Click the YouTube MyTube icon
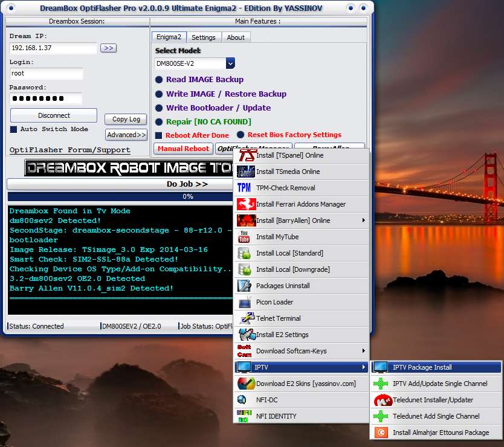 (x=244, y=237)
